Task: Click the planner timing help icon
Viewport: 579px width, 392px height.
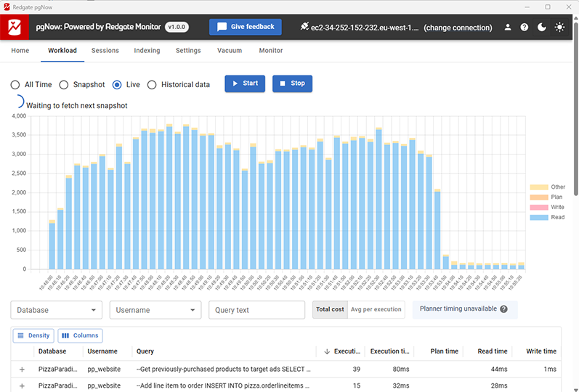Action: (x=503, y=309)
